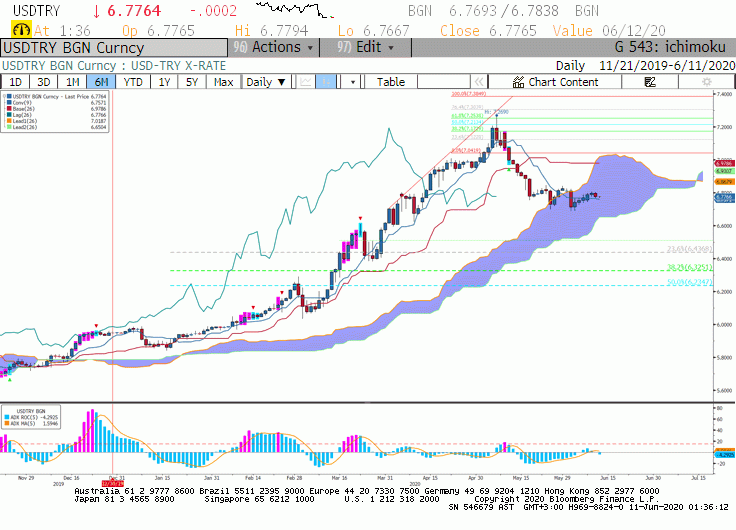The height and width of the screenshot is (530, 736).
Task: Click the 'Op 6.7765' quote value
Action: [x=158, y=31]
